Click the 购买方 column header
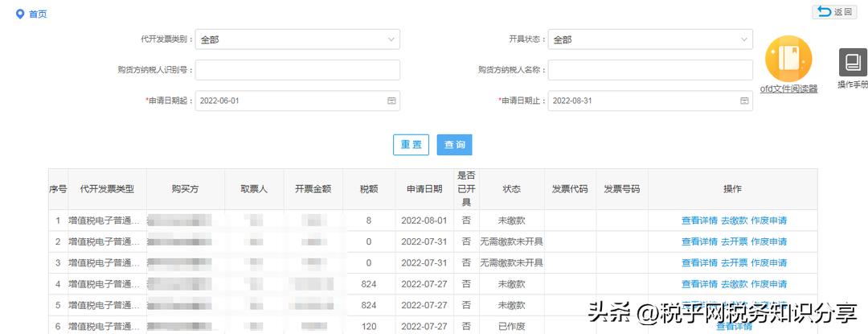The width and height of the screenshot is (868, 334). pos(186,189)
